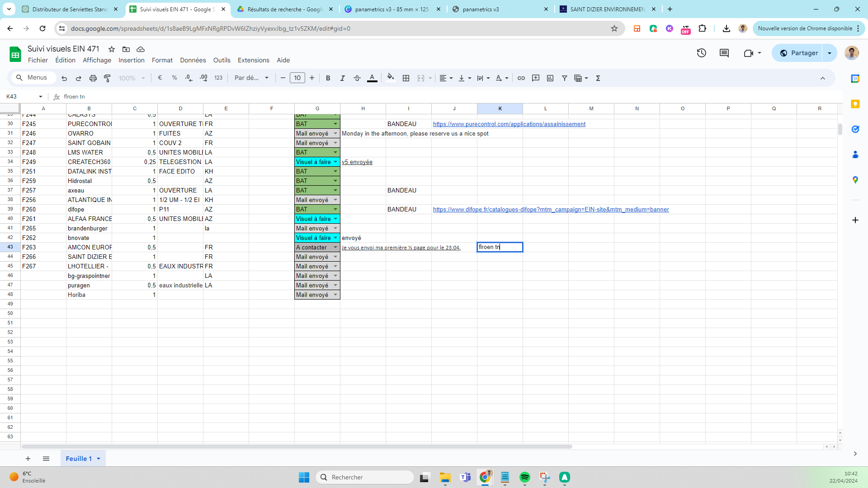Collapse the toolbar with chevron
Viewport: 868px width, 488px height.
[x=823, y=78]
